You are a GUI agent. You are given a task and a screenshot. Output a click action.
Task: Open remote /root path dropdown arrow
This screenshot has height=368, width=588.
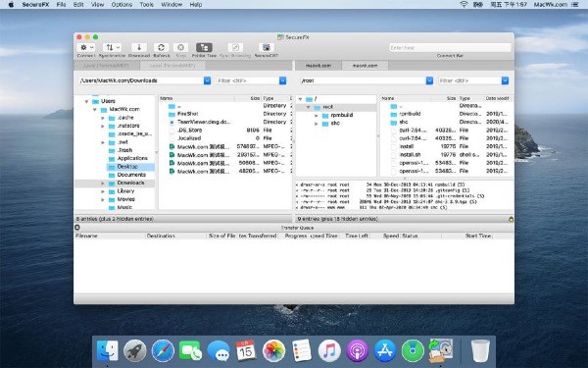point(429,80)
